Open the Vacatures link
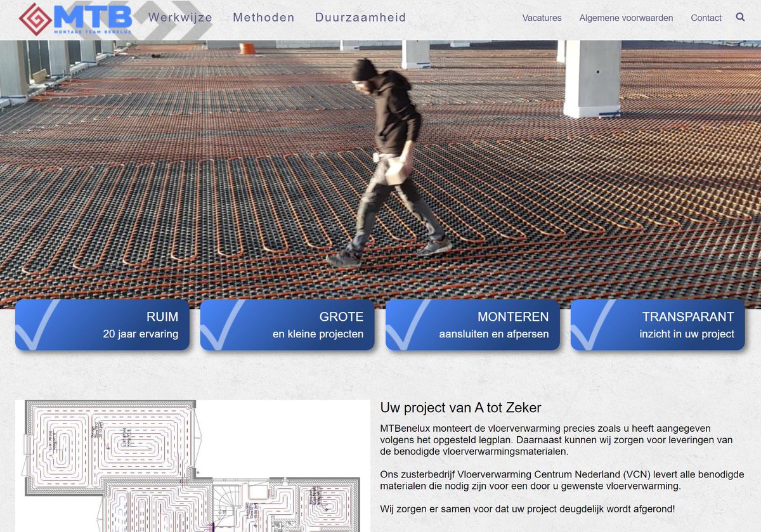Screen dimensions: 761x532 point(542,18)
